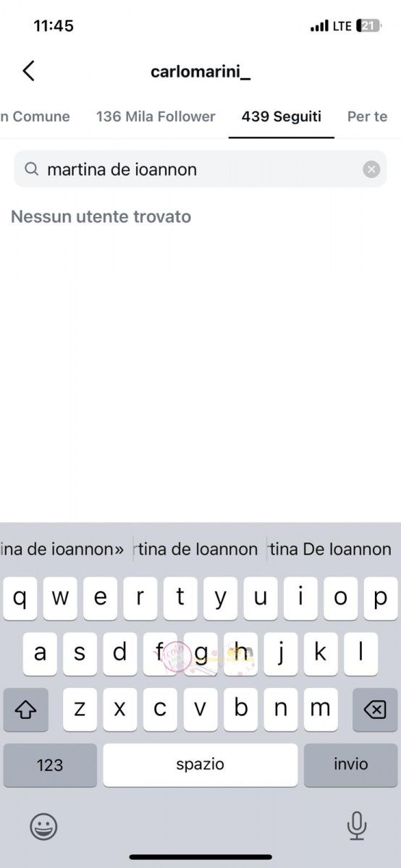Open the emoji keyboard icon
This screenshot has height=868, width=401.
[x=43, y=826]
